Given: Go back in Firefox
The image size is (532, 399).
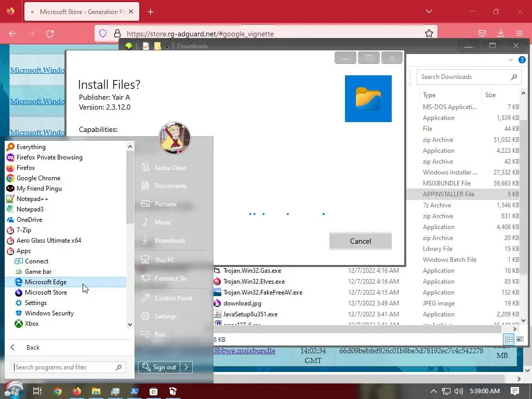Looking at the screenshot, I should pyautogui.click(x=12, y=34).
